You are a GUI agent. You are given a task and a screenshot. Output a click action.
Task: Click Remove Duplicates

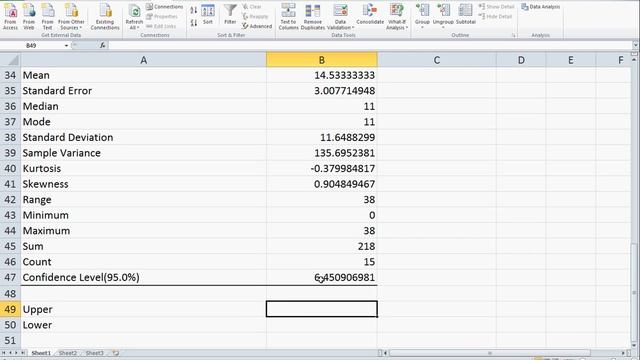tap(313, 16)
